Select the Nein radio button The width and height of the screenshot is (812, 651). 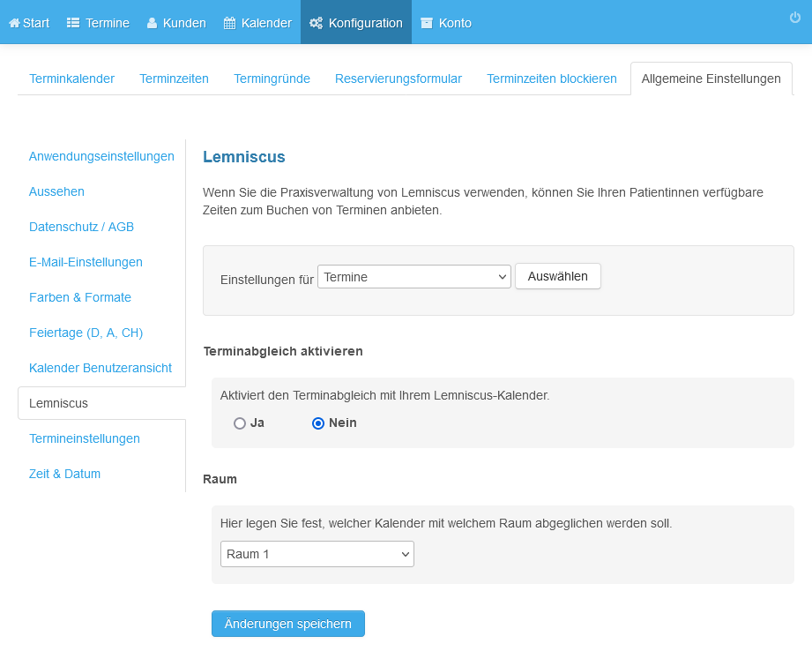pyautogui.click(x=318, y=423)
